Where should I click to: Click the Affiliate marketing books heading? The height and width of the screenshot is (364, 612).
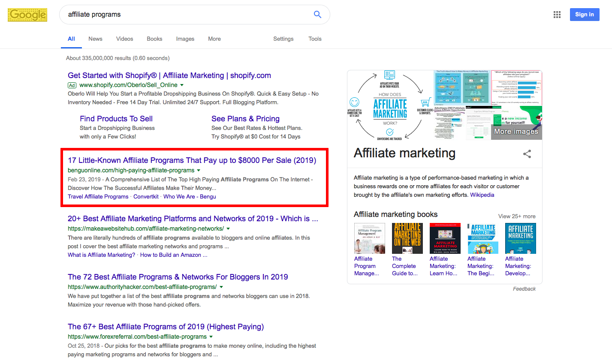tap(395, 214)
